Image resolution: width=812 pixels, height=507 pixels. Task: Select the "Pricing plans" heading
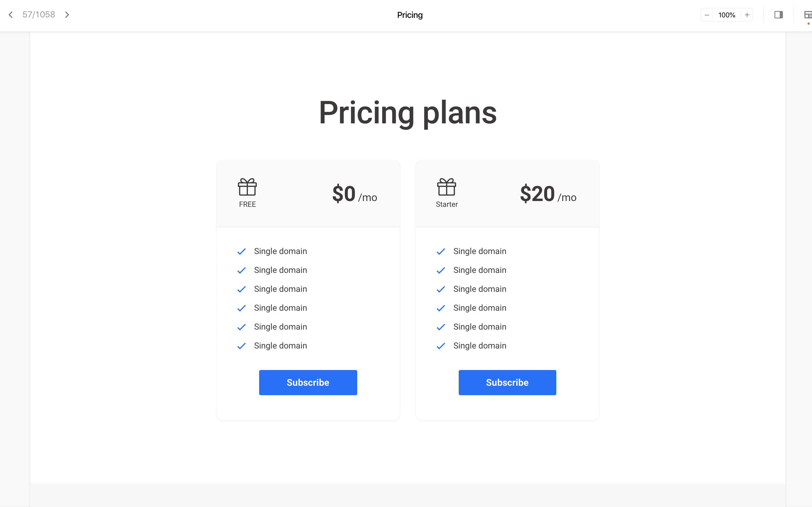click(408, 113)
